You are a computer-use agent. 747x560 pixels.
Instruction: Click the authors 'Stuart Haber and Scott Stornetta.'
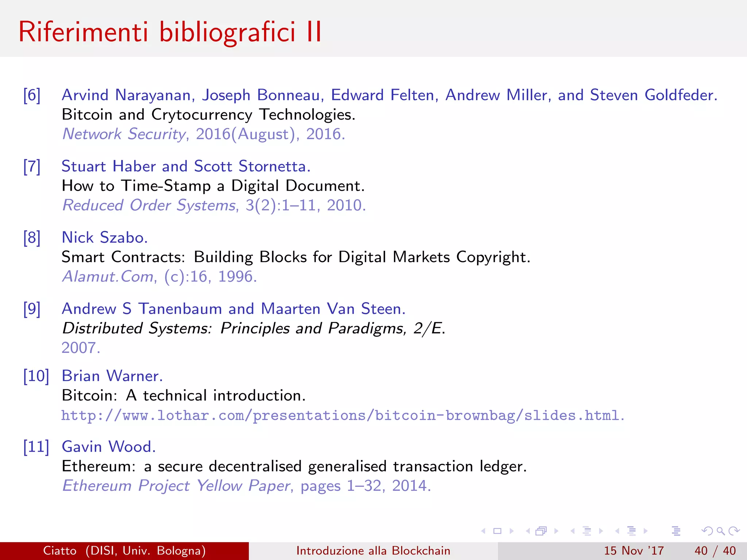(x=186, y=166)
